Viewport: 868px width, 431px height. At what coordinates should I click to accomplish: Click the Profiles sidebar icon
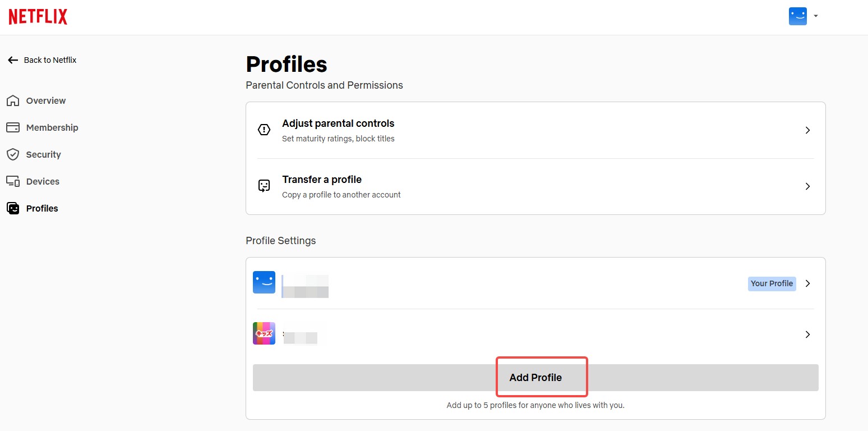tap(13, 208)
